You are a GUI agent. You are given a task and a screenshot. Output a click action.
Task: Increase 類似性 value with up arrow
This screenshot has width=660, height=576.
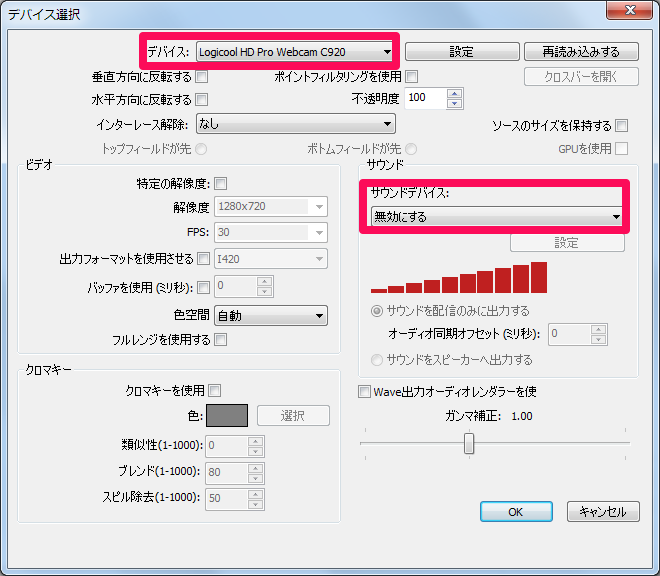point(255,441)
